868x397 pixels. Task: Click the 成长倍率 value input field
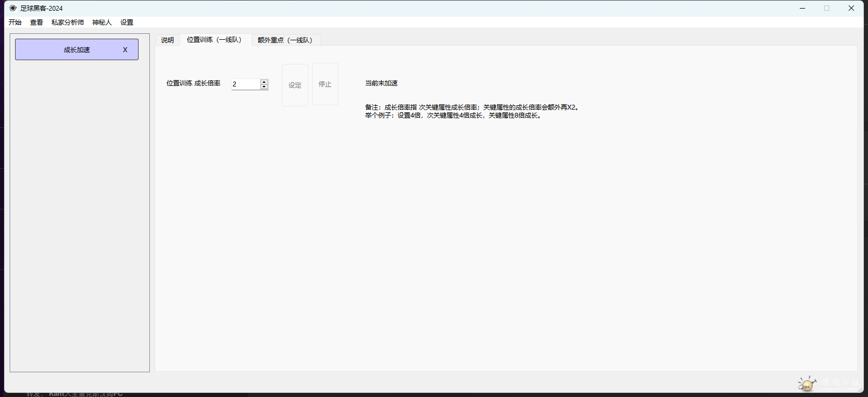tap(246, 84)
